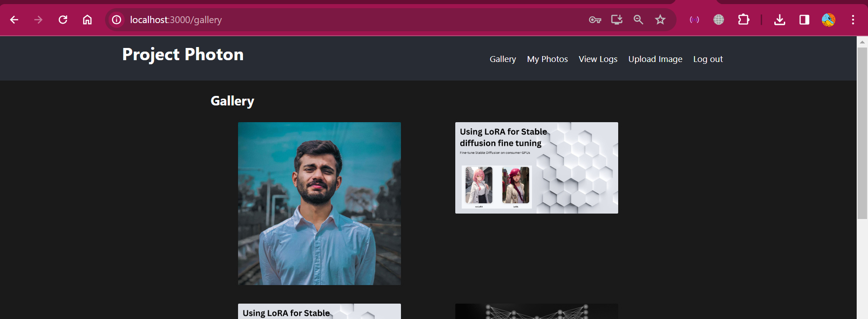Bookmark this page with the star icon
The width and height of the screenshot is (868, 319).
pos(660,20)
